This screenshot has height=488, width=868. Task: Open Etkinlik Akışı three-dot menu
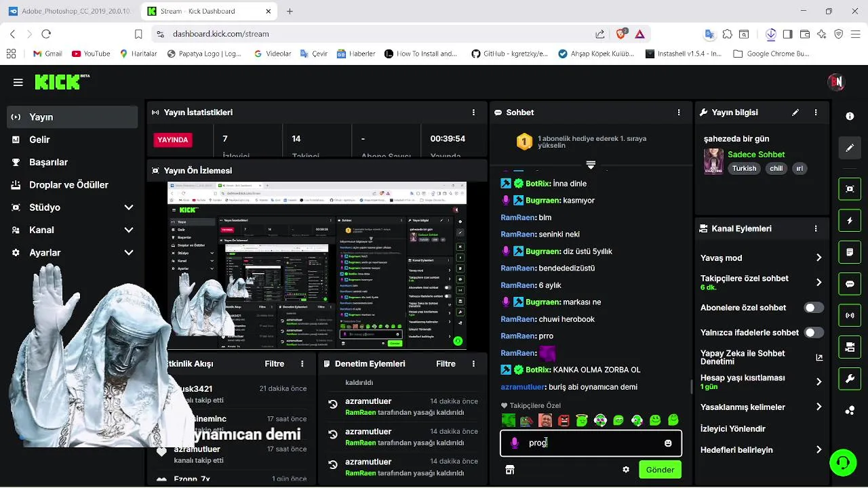pyautogui.click(x=302, y=364)
